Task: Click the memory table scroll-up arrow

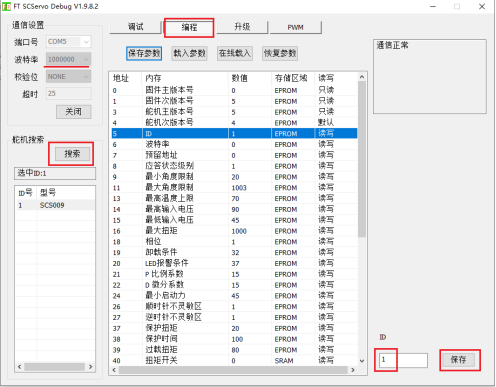Action: pos(362,77)
